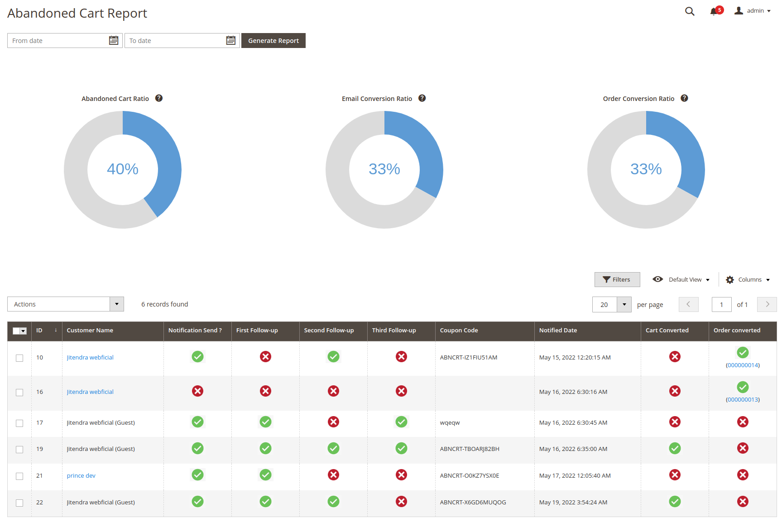
Task: Click row 22 Second Follow-up green check
Action: click(333, 502)
